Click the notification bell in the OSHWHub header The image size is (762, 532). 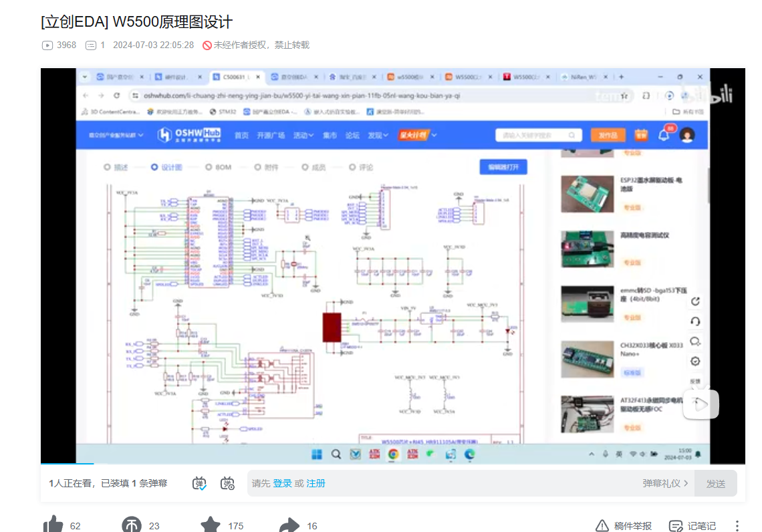(x=664, y=135)
